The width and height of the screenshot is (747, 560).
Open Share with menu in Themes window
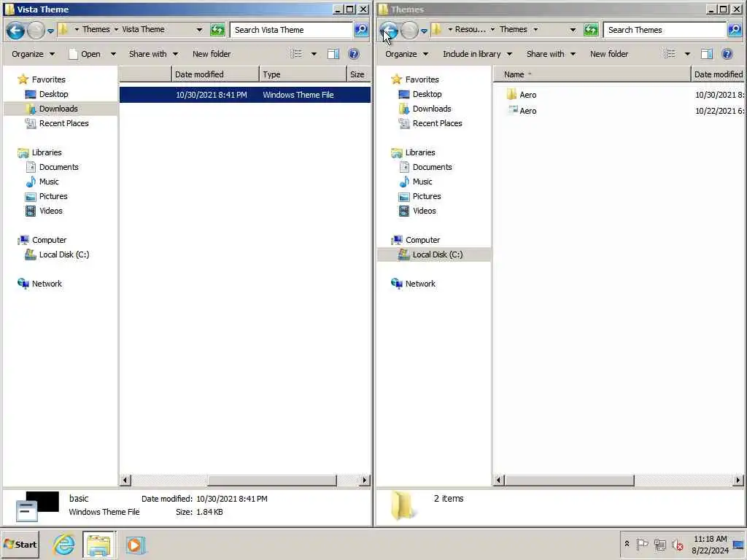551,54
